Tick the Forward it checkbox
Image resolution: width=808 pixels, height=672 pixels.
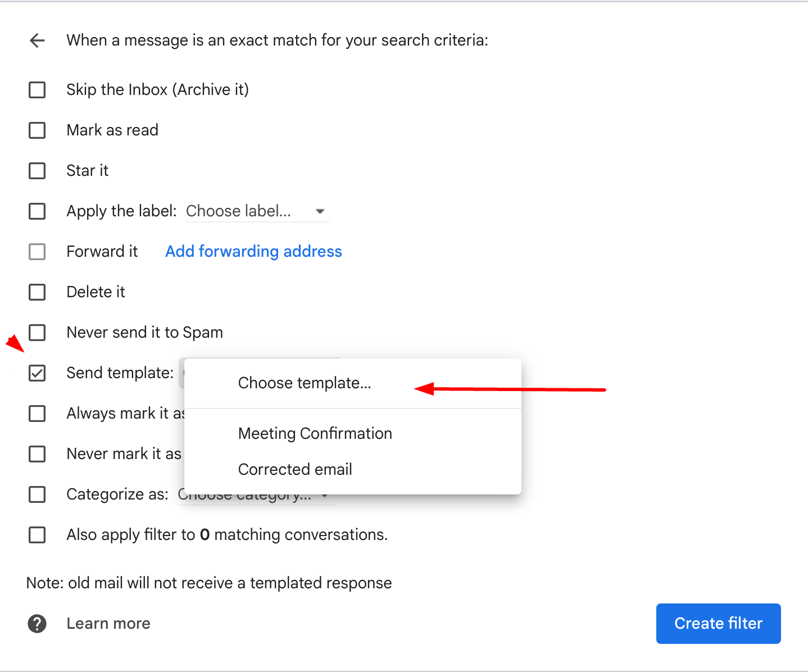37,252
